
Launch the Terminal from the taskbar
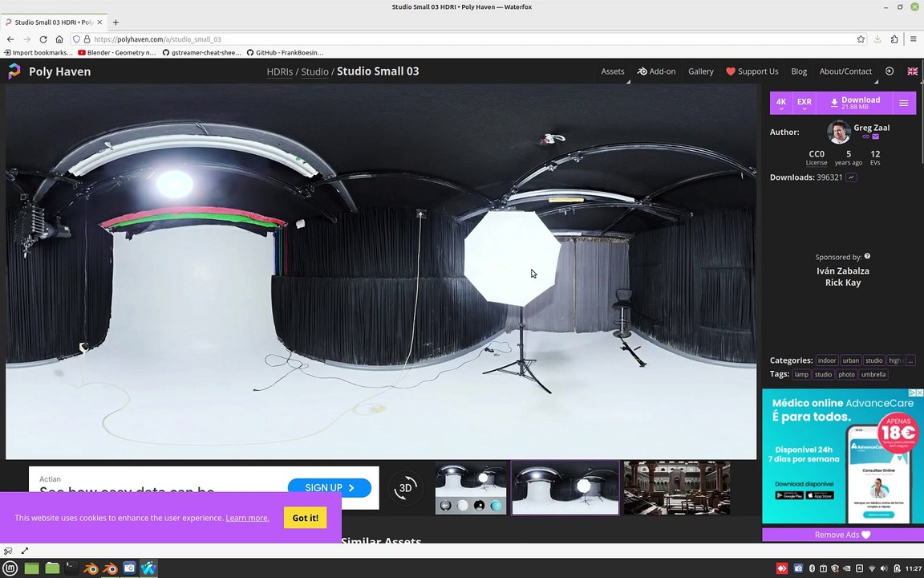pyautogui.click(x=71, y=568)
